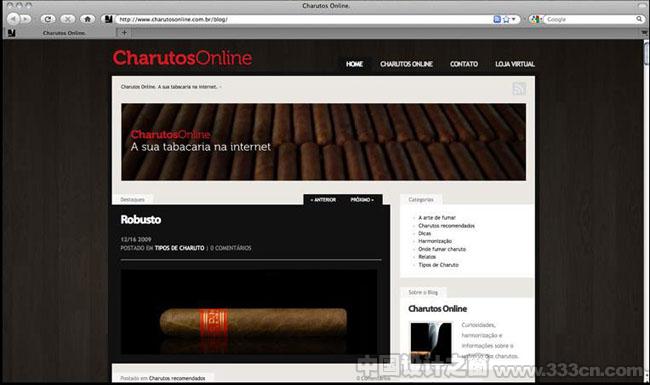
Task: Click the browser Forward arrow button
Action: point(25,19)
